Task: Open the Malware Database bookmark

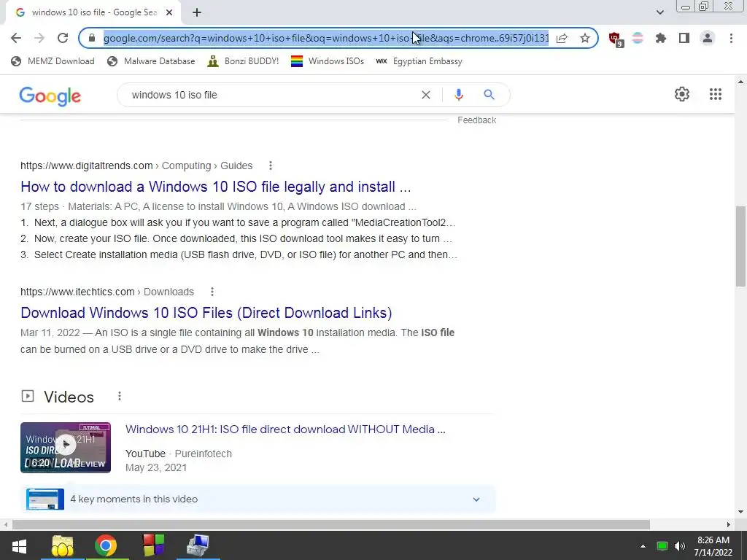Action: click(x=151, y=61)
